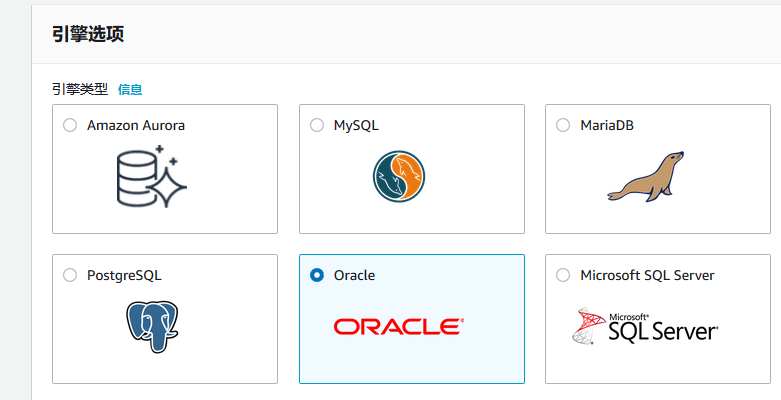Click the MariaDB seal logo
The width and height of the screenshot is (781, 400).
pyautogui.click(x=646, y=176)
